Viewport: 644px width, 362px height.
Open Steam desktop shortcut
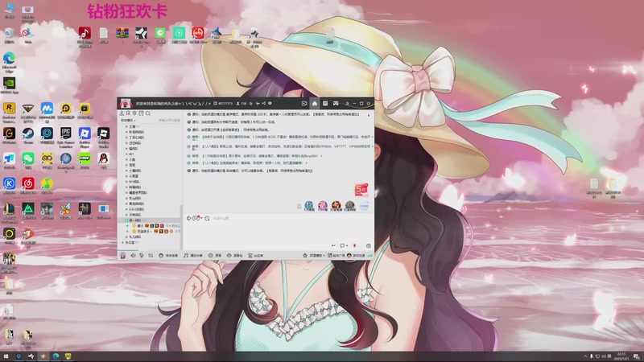point(28,135)
